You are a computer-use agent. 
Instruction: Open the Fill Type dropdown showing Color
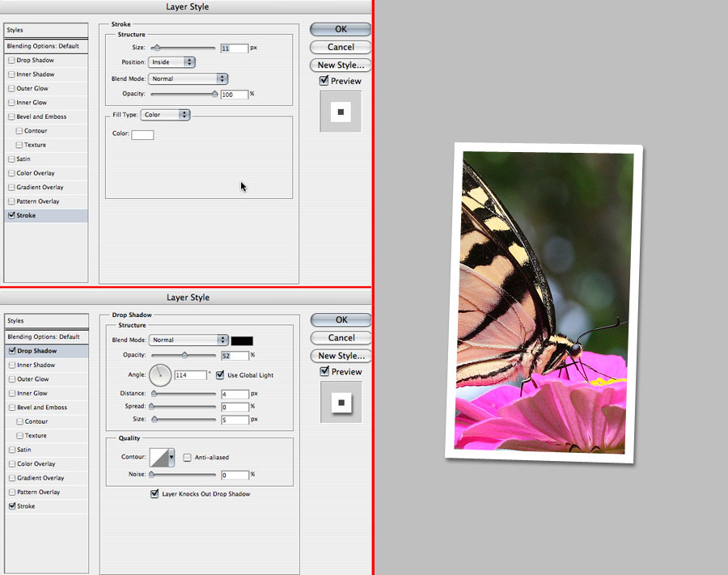[165, 115]
